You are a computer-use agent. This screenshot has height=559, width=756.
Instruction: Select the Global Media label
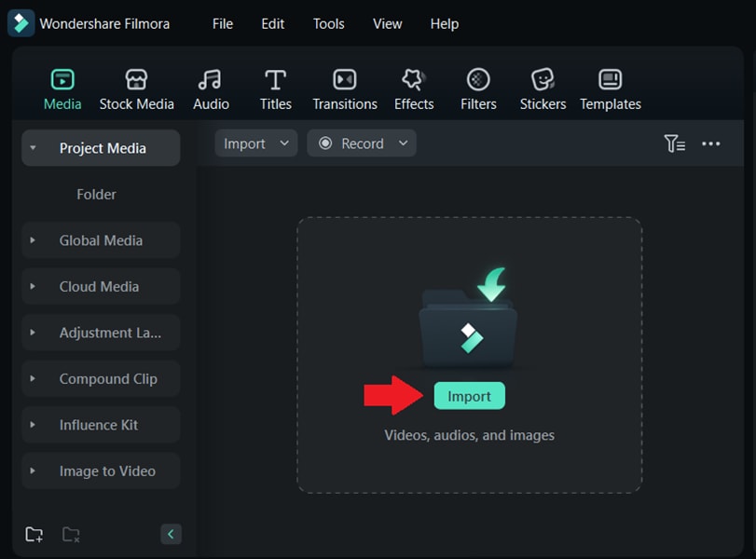point(101,240)
